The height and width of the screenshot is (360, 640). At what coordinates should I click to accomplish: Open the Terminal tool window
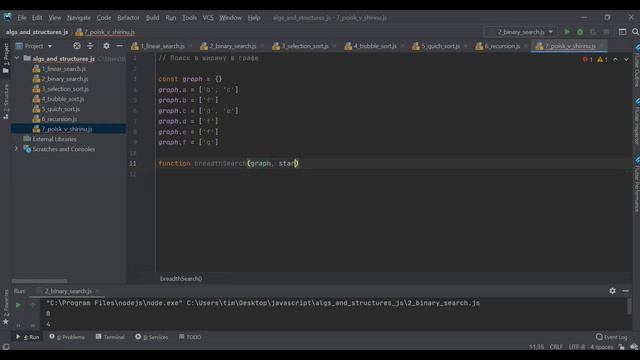click(110, 337)
